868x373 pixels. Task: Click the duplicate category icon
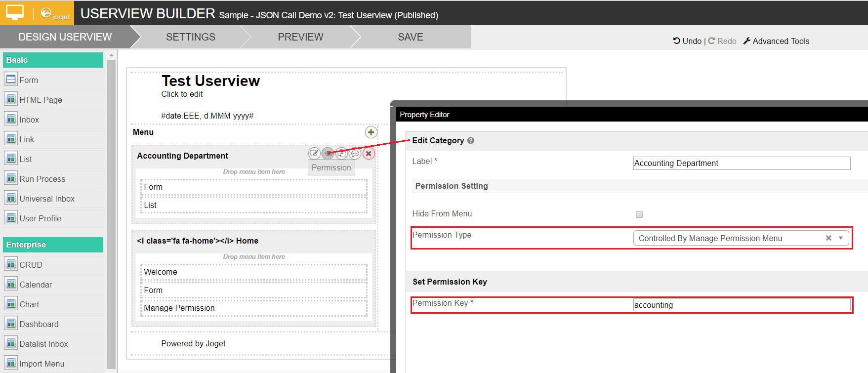pos(341,154)
